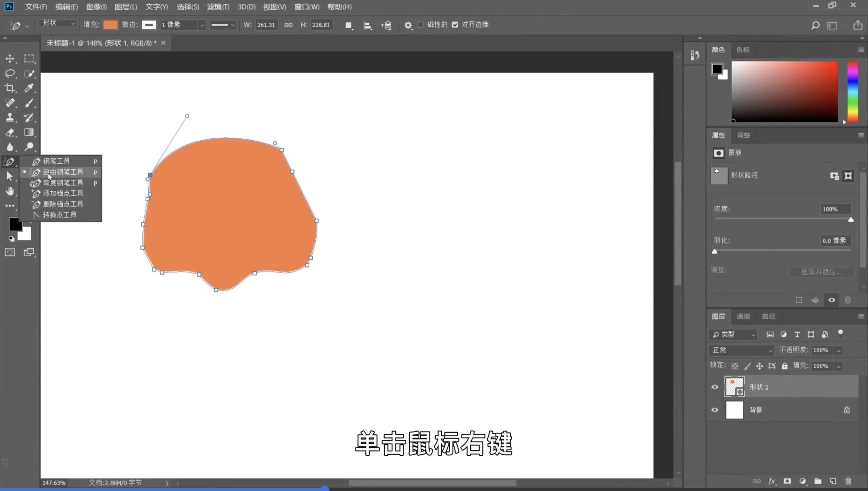Image resolution: width=868 pixels, height=491 pixels.
Task: Switch to the 路径 tab
Action: pos(768,316)
